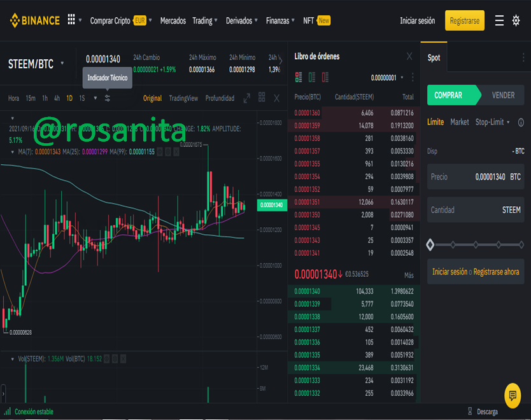
Task: Show only sell orders in order book
Action: click(325, 78)
